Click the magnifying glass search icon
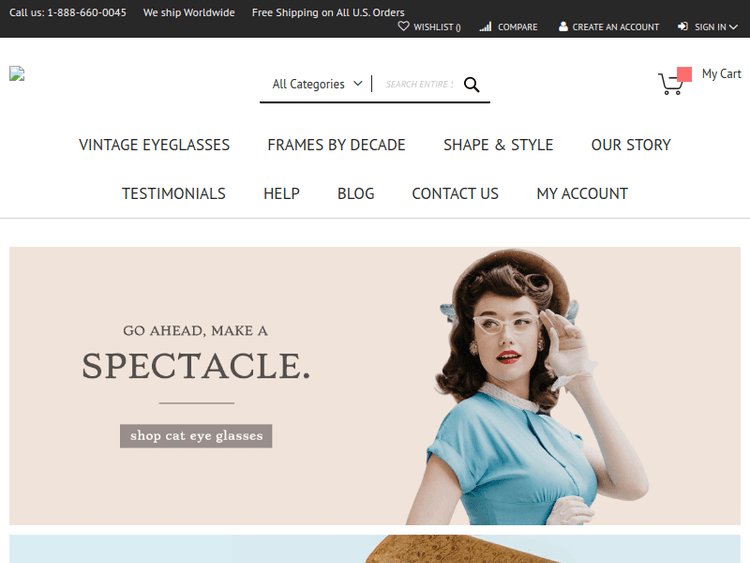The height and width of the screenshot is (563, 750). point(471,85)
